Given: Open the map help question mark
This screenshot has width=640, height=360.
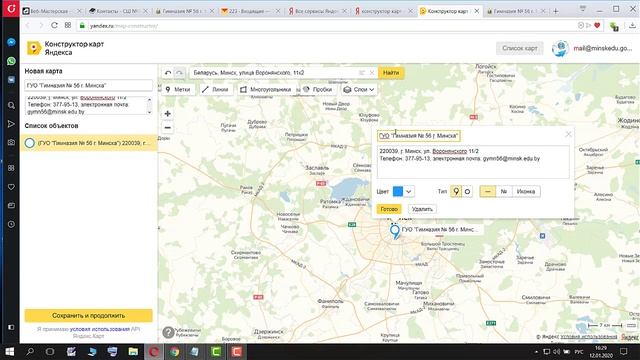Looking at the screenshot, I should point(168,332).
